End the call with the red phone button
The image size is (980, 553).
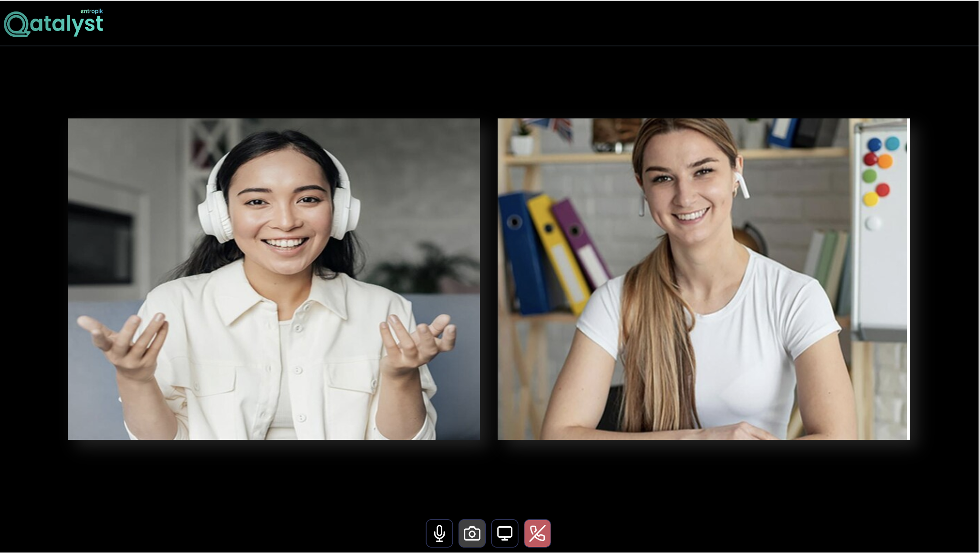tap(537, 533)
